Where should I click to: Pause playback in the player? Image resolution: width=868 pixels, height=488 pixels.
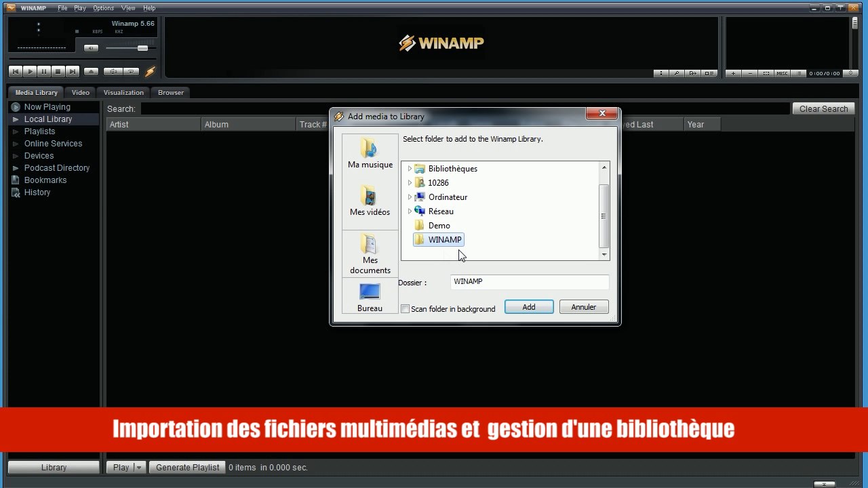point(44,71)
